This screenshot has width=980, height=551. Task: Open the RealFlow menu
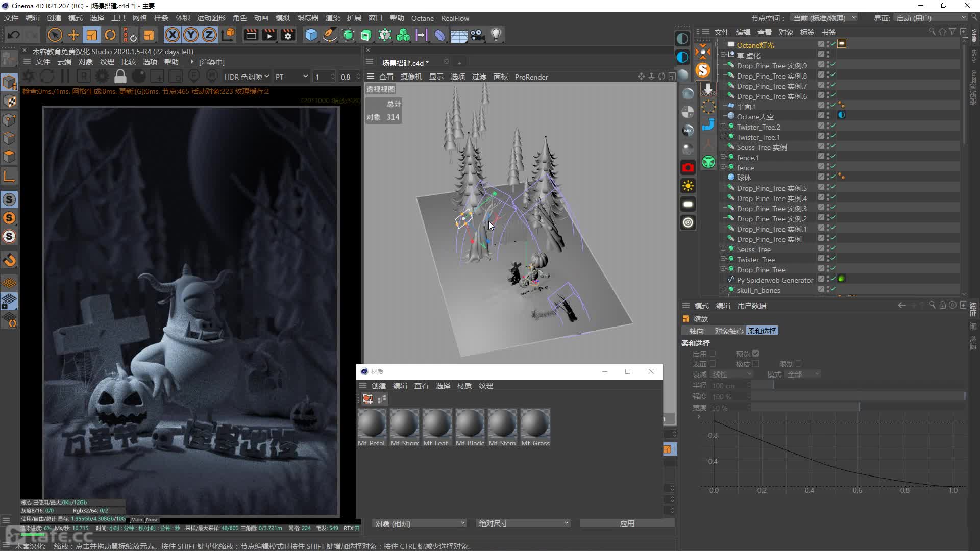pos(455,18)
